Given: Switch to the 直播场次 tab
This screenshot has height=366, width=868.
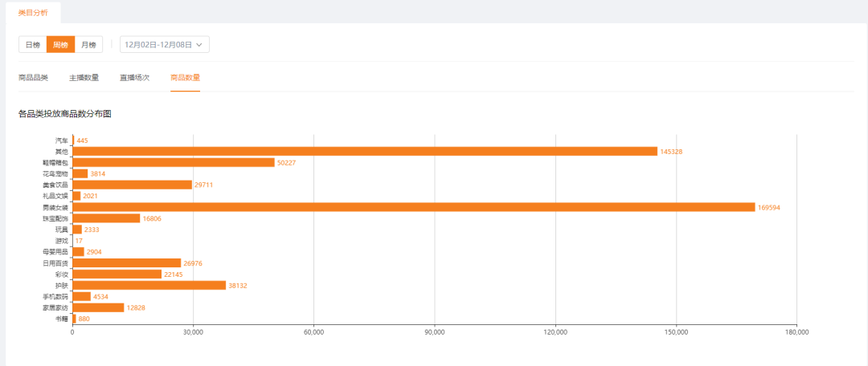Looking at the screenshot, I should click(x=134, y=78).
